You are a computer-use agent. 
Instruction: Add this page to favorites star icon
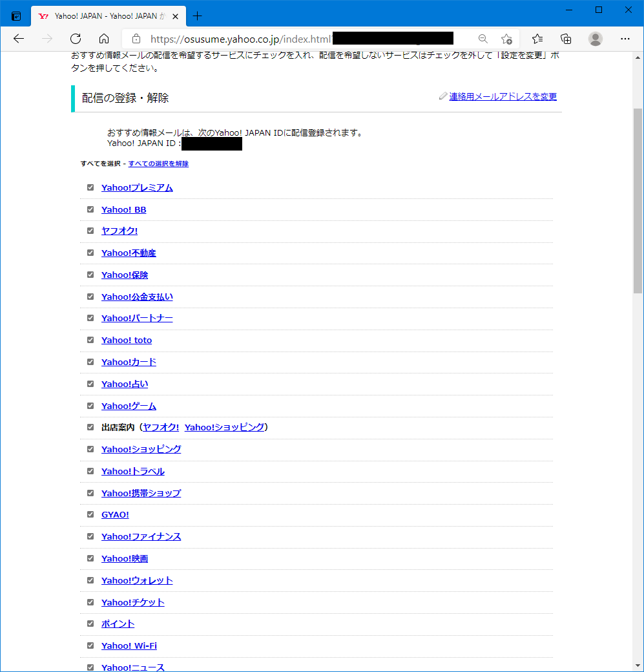(x=506, y=39)
